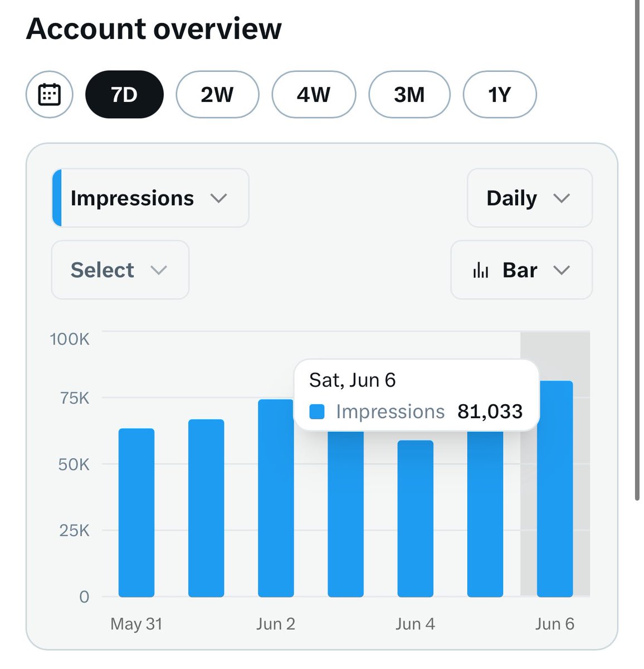Switch to the 4W time range
The image size is (644, 669).
tap(314, 94)
